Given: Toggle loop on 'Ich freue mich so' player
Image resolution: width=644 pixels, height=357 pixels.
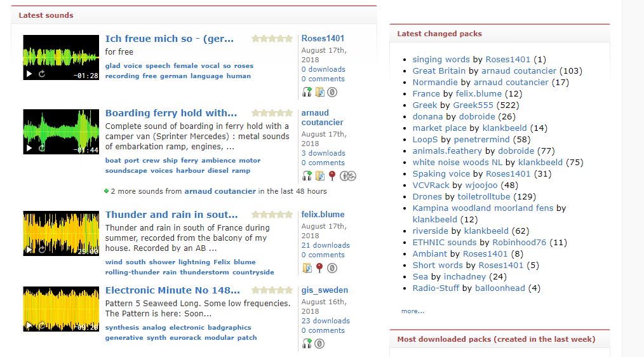Looking at the screenshot, I should pos(42,74).
